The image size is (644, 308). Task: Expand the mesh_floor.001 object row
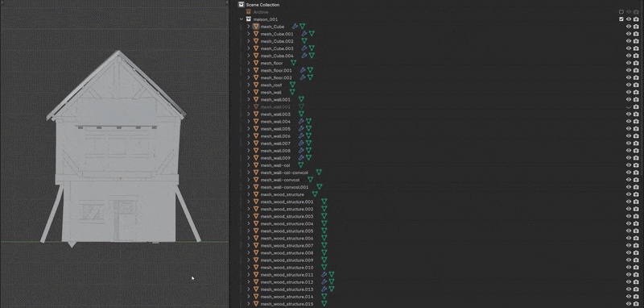(x=249, y=70)
